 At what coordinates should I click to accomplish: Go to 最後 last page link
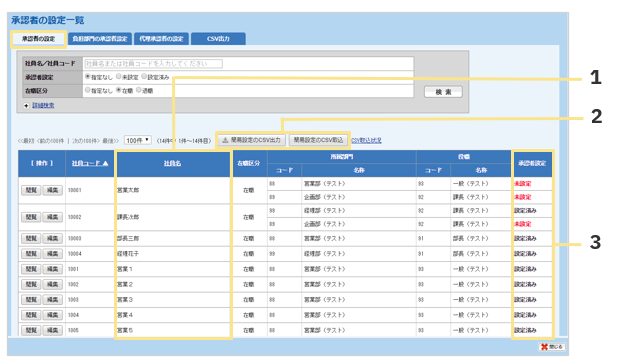[x=110, y=141]
